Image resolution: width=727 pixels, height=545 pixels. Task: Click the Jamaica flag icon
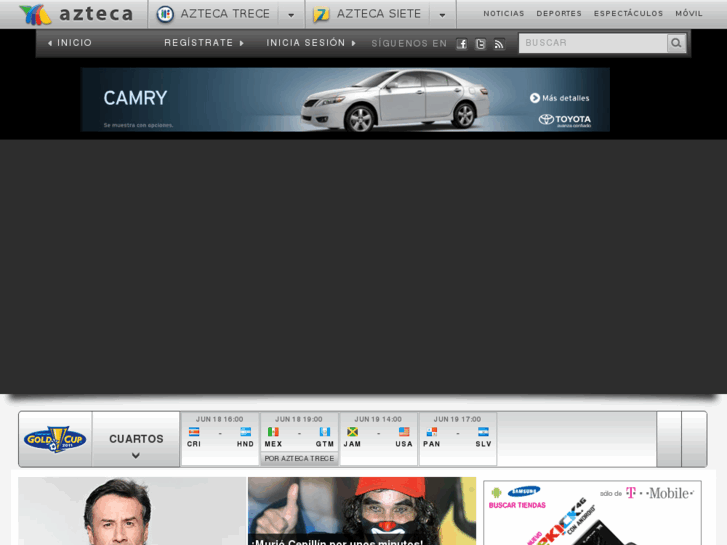tap(352, 432)
